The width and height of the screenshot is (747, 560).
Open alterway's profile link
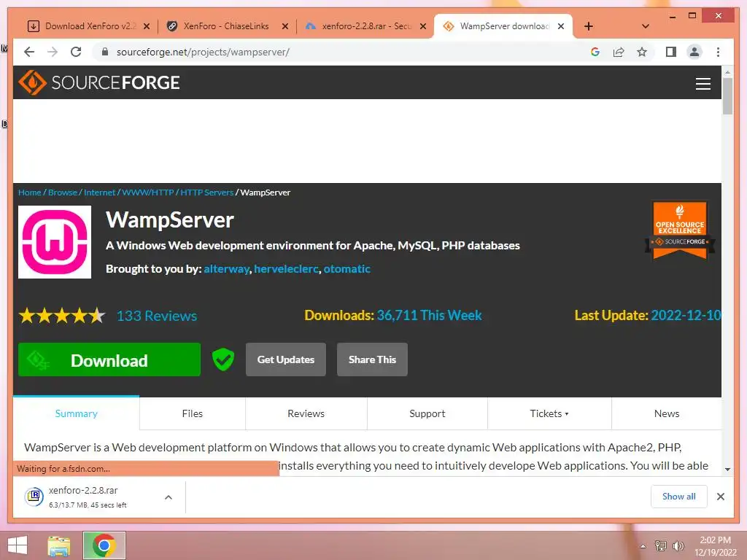(x=226, y=269)
